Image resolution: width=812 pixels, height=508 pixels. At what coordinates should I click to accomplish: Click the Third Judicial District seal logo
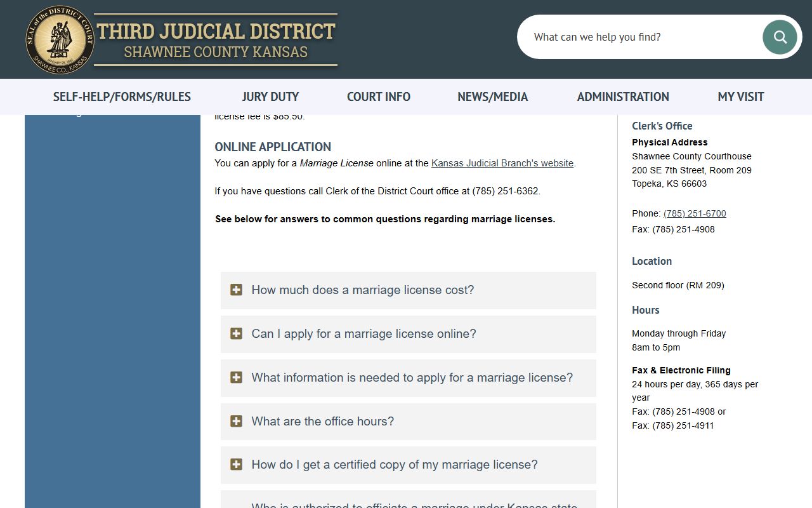click(60, 40)
